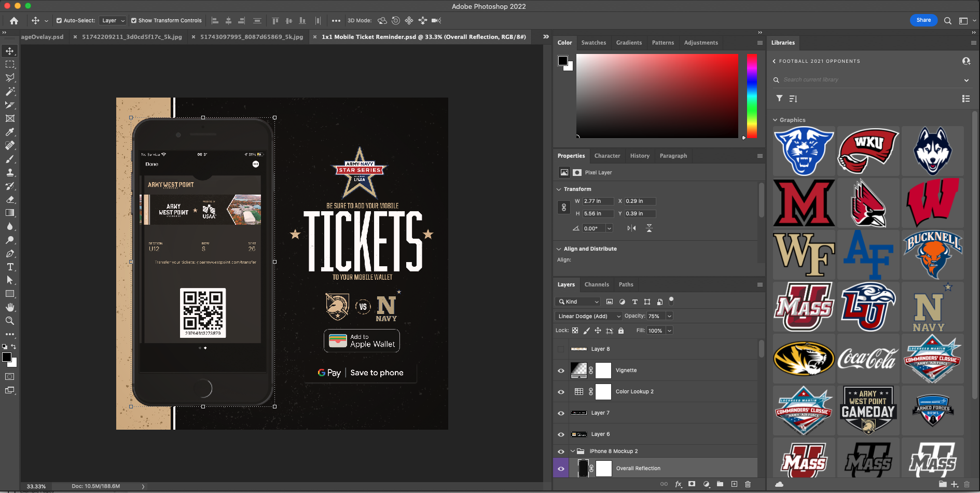
Task: Hide the Overall Reflection layer
Action: (x=561, y=469)
